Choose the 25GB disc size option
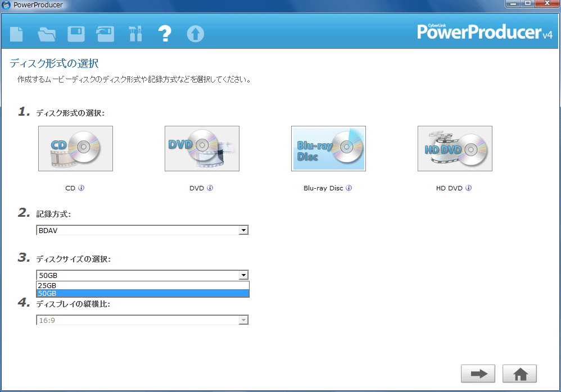Image resolution: width=561 pixels, height=392 pixels. coord(142,285)
